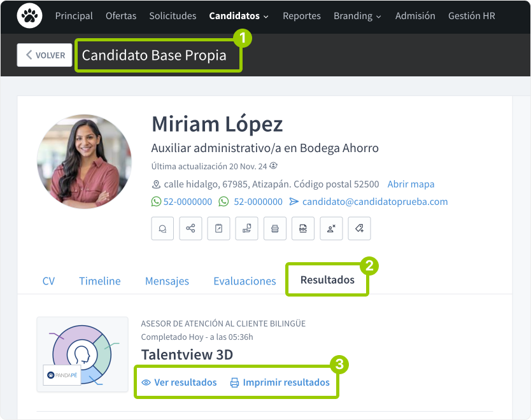Click the send-to-mobile icon
531x420 pixels.
[x=246, y=228]
